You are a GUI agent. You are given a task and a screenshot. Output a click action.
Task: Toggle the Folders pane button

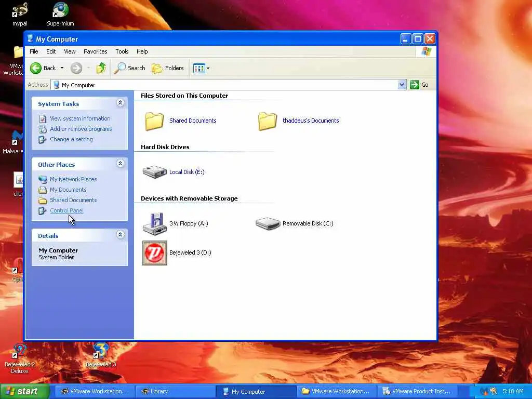point(168,68)
